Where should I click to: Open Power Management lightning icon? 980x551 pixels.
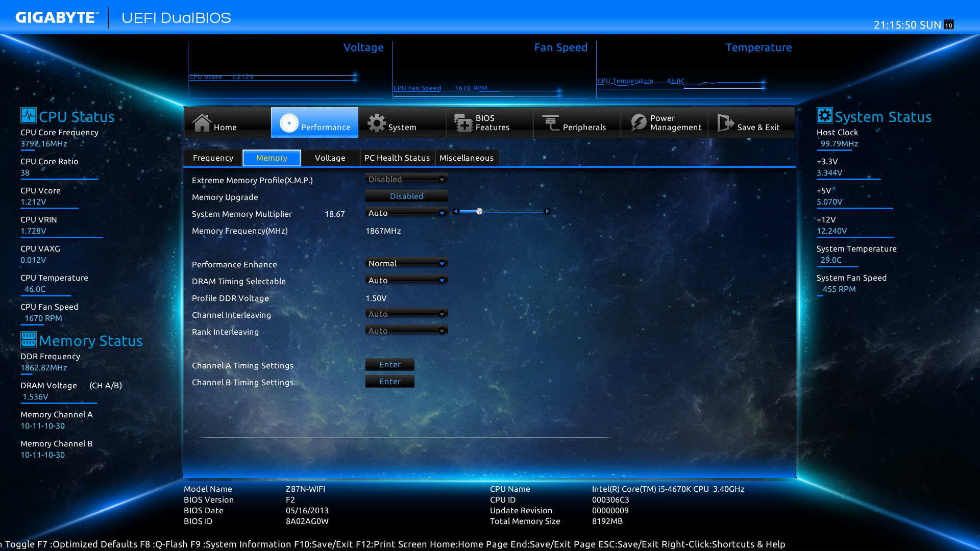(x=638, y=123)
